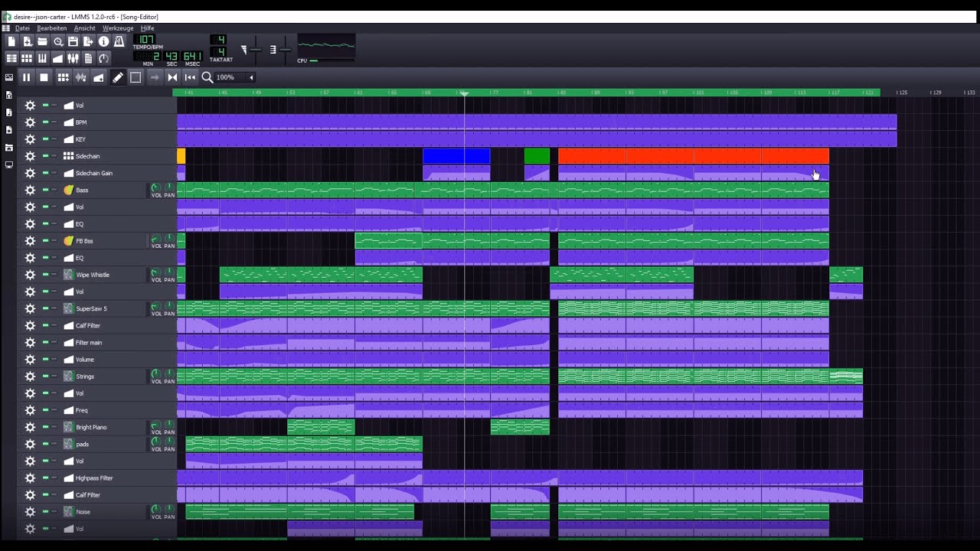Image resolution: width=980 pixels, height=551 pixels.
Task: Toggle the metronome
Action: pyautogui.click(x=119, y=41)
